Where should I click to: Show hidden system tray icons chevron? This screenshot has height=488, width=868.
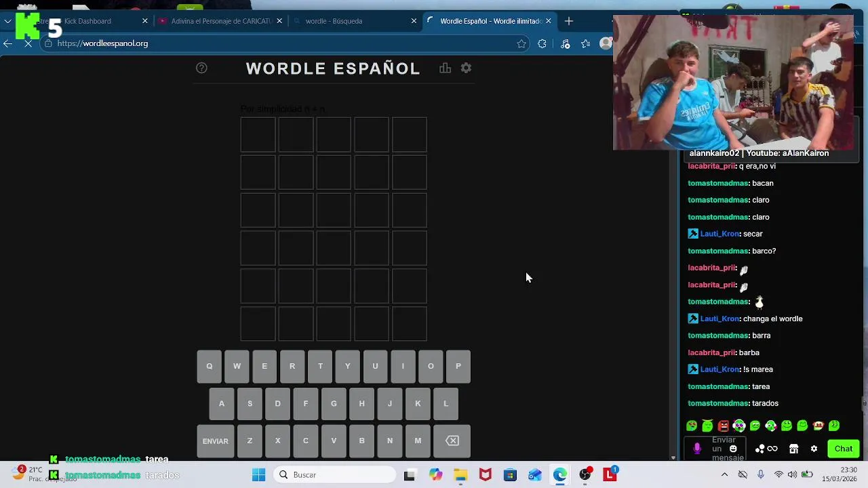(724, 474)
